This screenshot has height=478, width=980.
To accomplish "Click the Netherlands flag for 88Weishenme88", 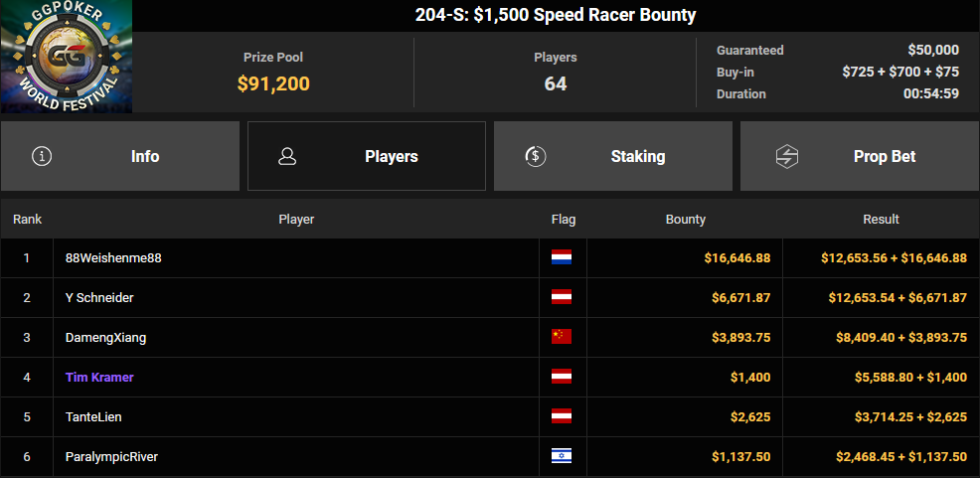I will 562,257.
